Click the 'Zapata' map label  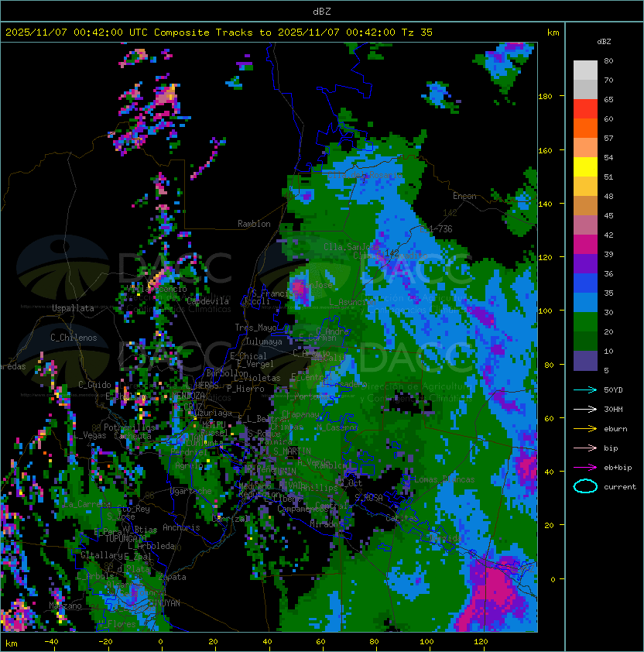coord(172,577)
